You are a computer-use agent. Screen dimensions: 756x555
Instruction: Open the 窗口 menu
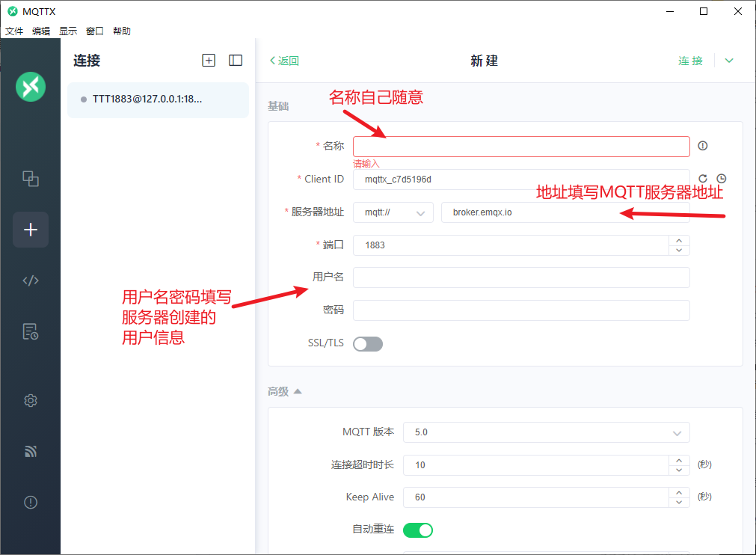click(95, 31)
